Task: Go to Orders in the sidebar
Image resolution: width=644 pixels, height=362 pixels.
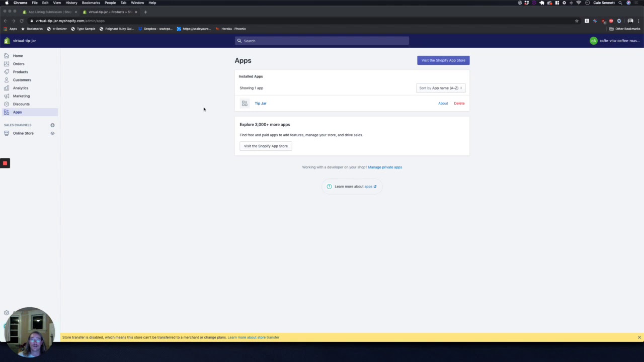Action: tap(19, 64)
